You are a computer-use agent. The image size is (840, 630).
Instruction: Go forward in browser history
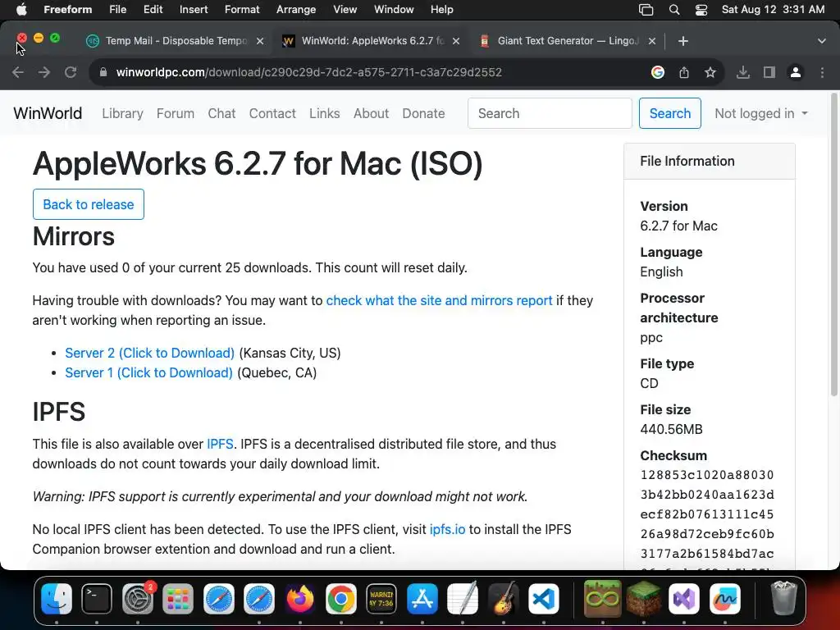[x=44, y=72]
